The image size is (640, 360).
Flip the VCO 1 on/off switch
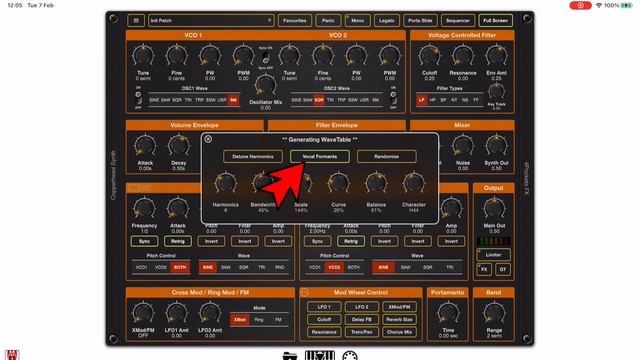[x=138, y=98]
